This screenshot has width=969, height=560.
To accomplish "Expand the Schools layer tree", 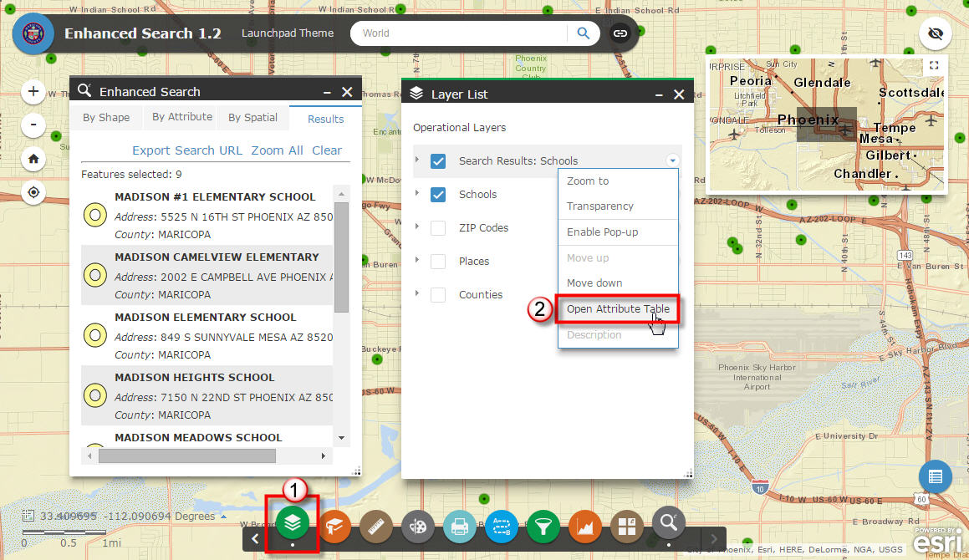I will (x=417, y=193).
